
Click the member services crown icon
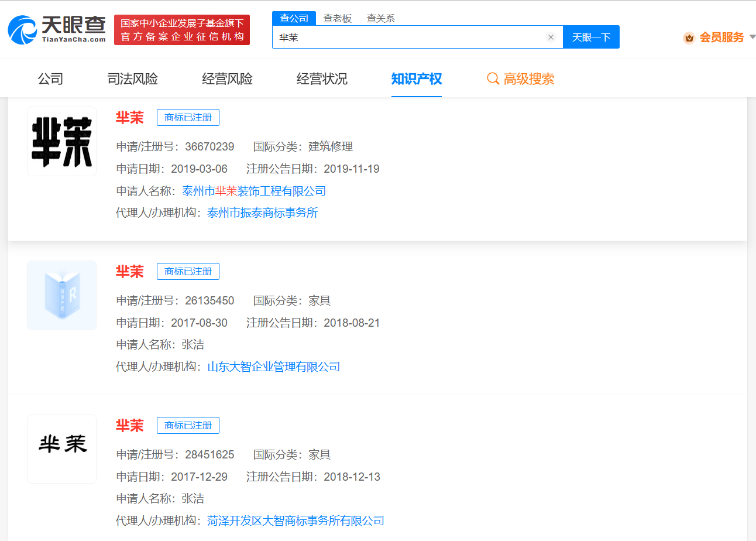click(x=689, y=37)
